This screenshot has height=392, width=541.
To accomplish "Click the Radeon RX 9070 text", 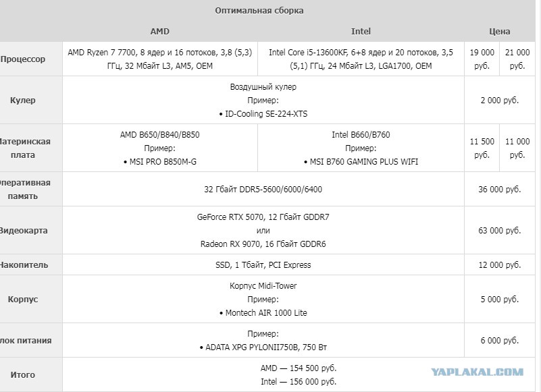I will click(x=263, y=244).
